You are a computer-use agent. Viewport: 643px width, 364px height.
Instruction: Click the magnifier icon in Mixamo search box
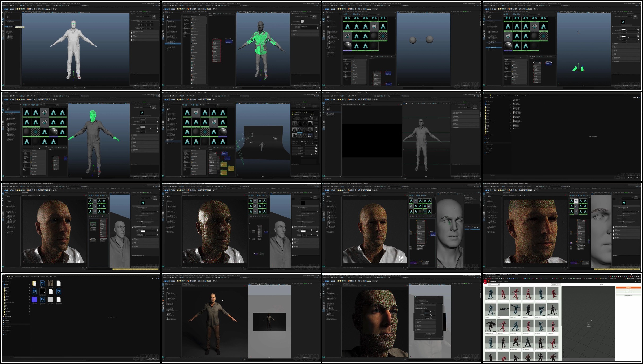(x=498, y=284)
